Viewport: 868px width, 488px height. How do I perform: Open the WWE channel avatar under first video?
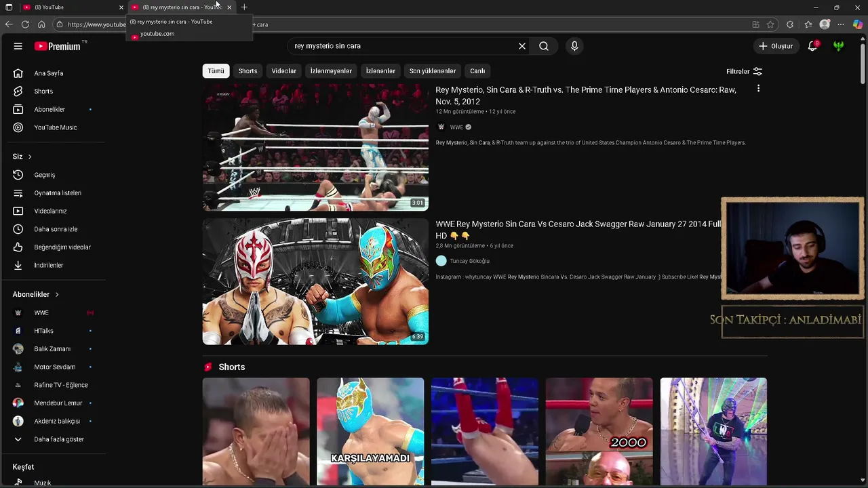pos(441,127)
